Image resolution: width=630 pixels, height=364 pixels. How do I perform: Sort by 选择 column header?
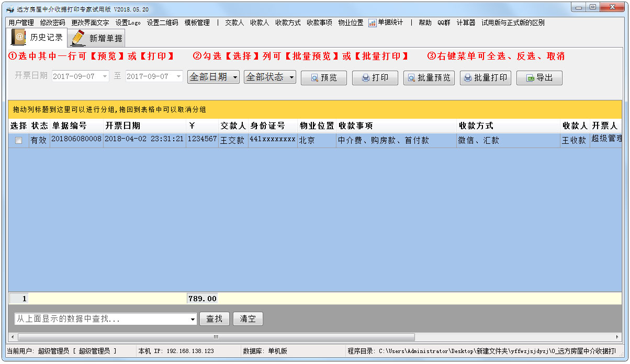19,126
